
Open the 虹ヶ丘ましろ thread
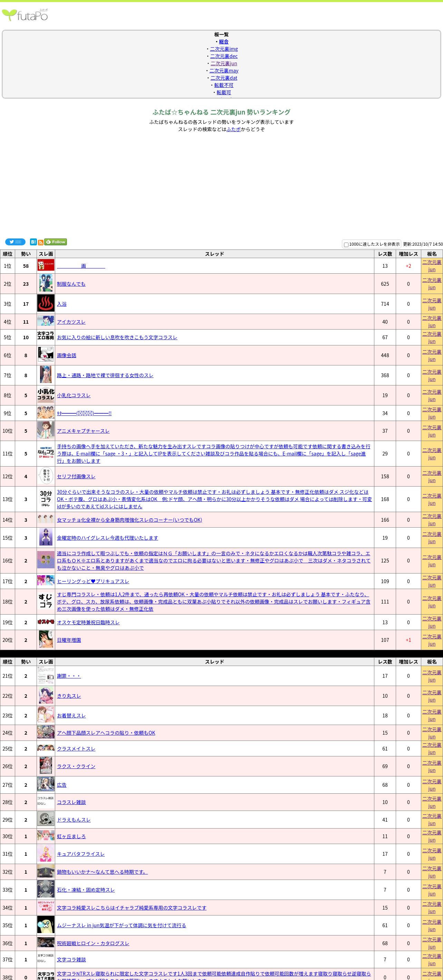[71, 836]
